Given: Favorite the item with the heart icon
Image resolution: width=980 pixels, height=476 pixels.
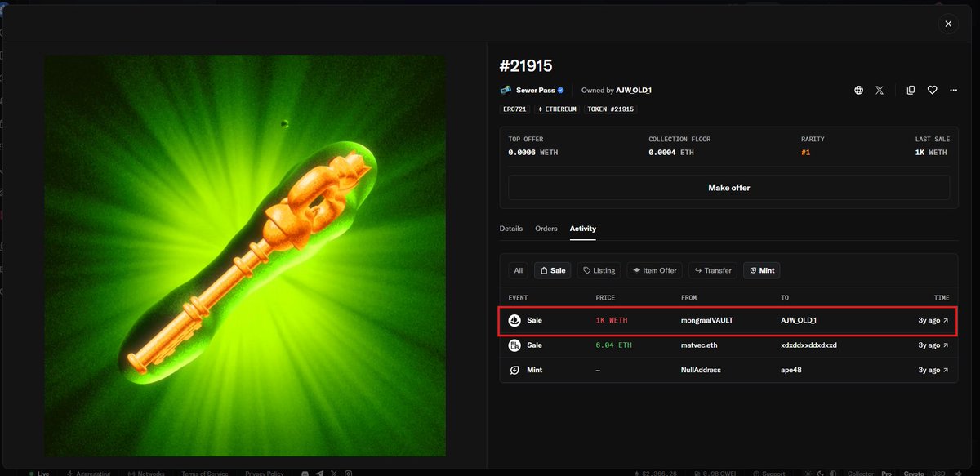Looking at the screenshot, I should point(932,91).
